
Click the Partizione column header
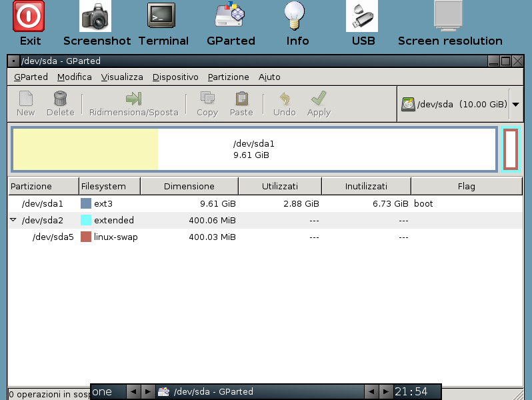[43, 186]
